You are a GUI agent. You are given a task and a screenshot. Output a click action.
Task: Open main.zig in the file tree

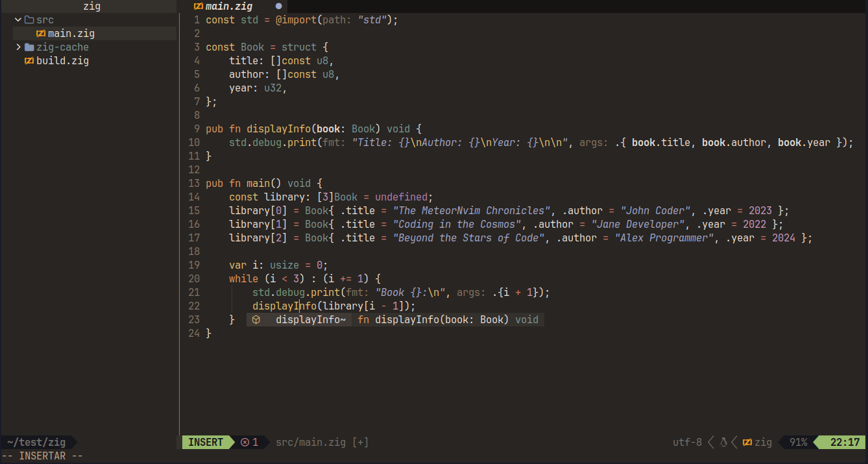pyautogui.click(x=71, y=34)
